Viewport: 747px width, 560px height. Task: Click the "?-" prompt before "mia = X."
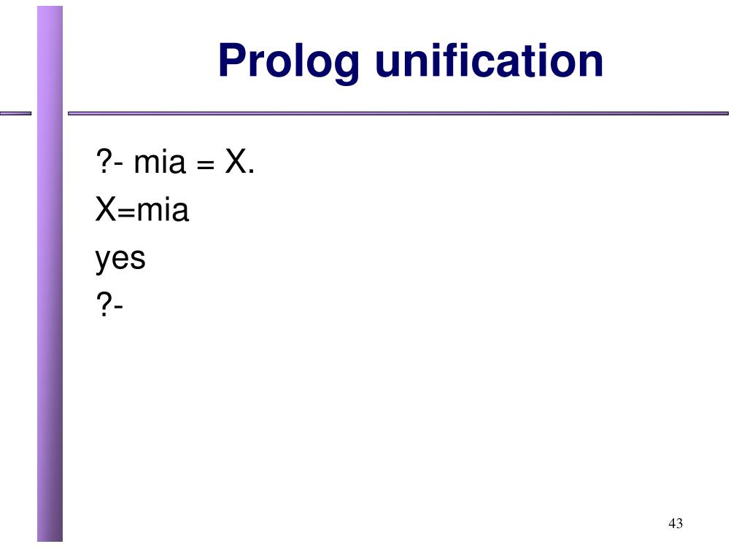(x=109, y=161)
